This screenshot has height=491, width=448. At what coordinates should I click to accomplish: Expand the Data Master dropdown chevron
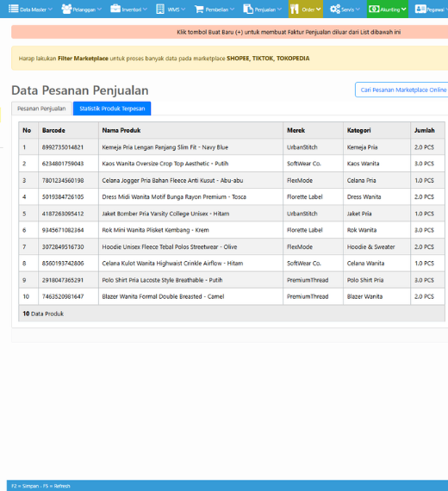tap(50, 9)
